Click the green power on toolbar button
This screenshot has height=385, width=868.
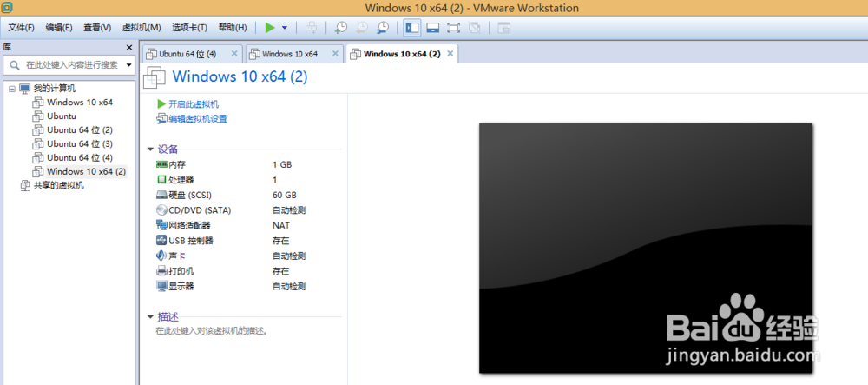click(270, 28)
